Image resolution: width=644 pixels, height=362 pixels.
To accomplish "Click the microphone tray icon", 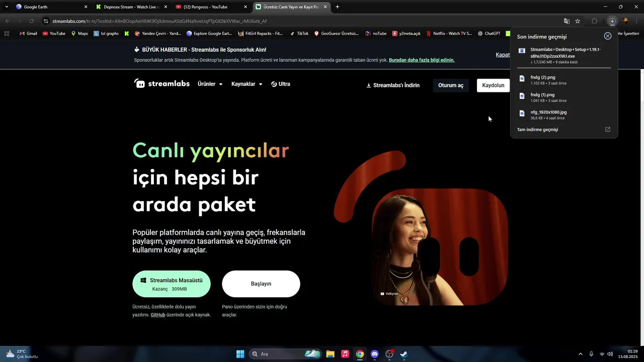I will (x=591, y=354).
